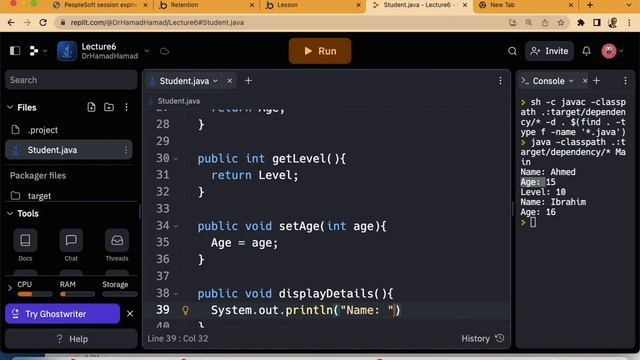Switch to the New Tab browser tab

tap(526, 5)
